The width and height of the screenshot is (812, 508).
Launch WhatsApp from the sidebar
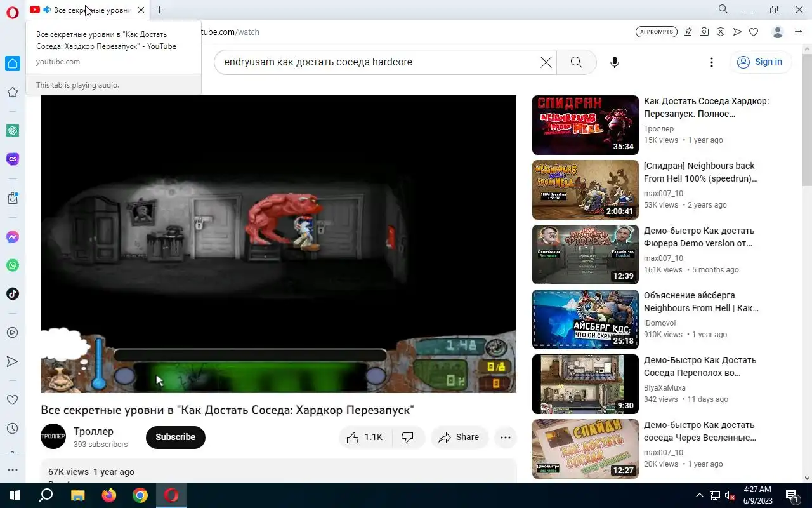pyautogui.click(x=12, y=265)
